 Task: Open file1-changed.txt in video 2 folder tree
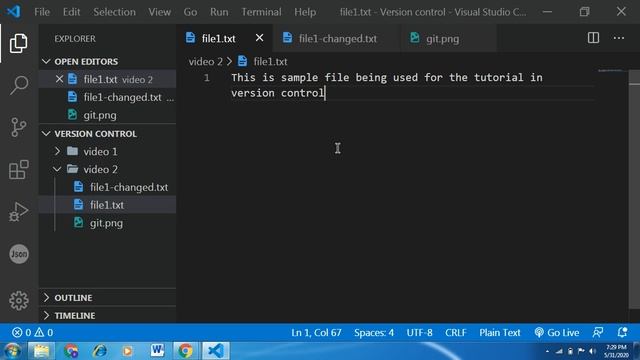tap(108, 187)
